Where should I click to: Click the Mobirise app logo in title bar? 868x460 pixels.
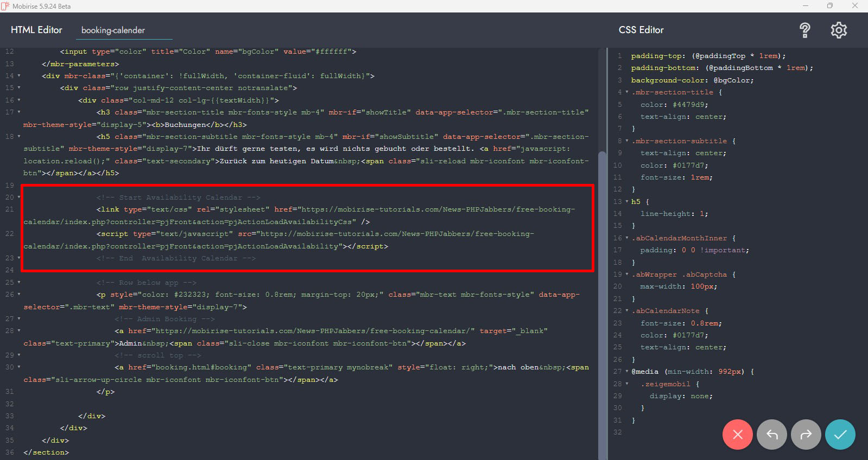5,6
